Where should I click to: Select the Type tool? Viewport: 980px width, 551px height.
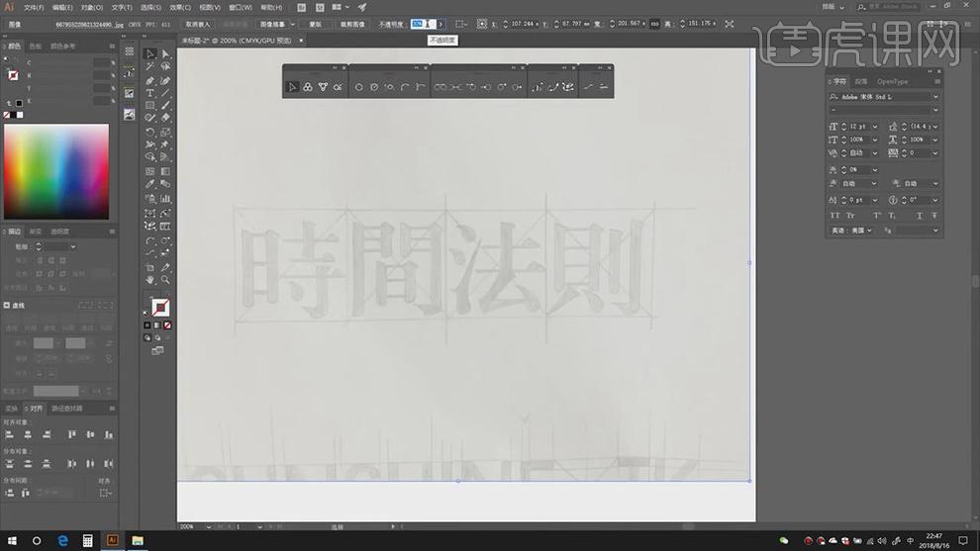[x=150, y=93]
